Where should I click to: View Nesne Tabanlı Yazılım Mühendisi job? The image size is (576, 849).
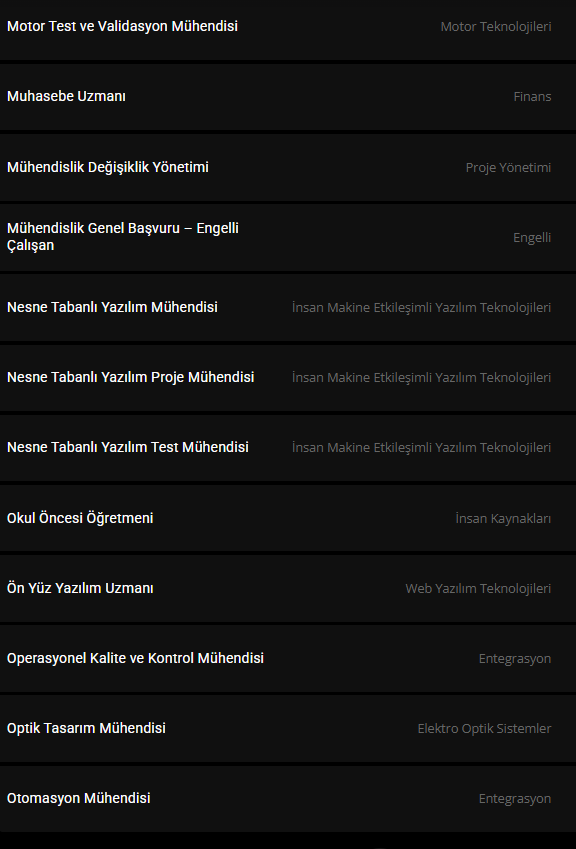tap(288, 308)
